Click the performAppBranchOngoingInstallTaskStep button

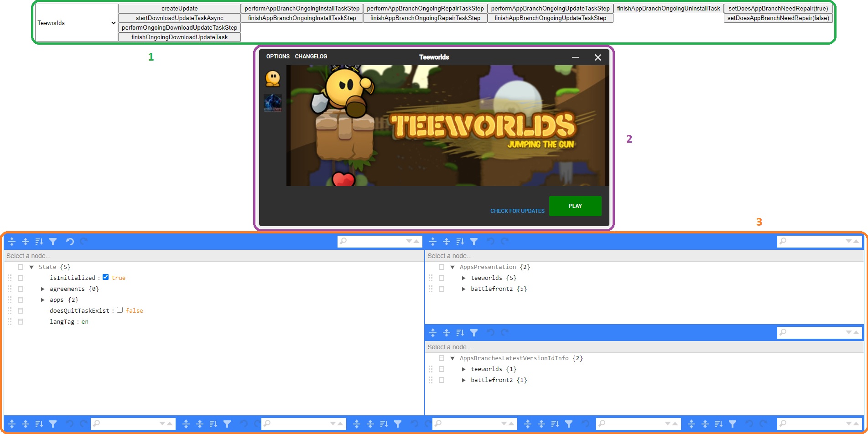tap(302, 9)
